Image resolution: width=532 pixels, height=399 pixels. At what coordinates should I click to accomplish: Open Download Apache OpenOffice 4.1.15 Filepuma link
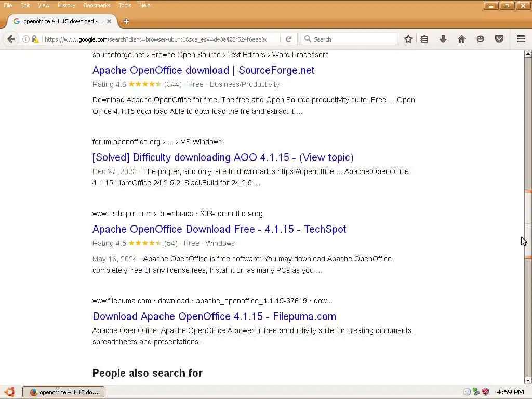(x=214, y=316)
